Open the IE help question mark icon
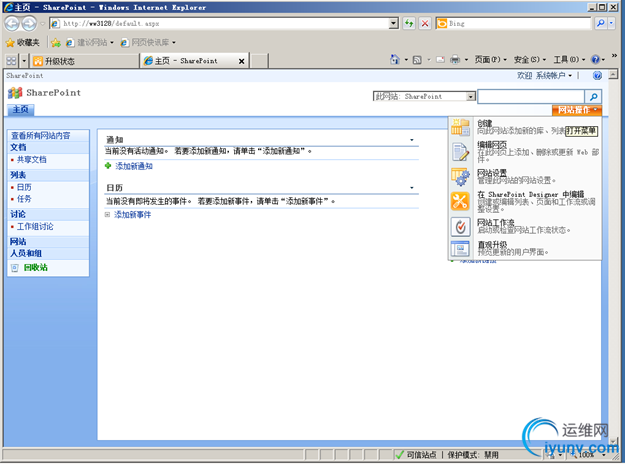Screen dimensions: 625x464 [596, 60]
